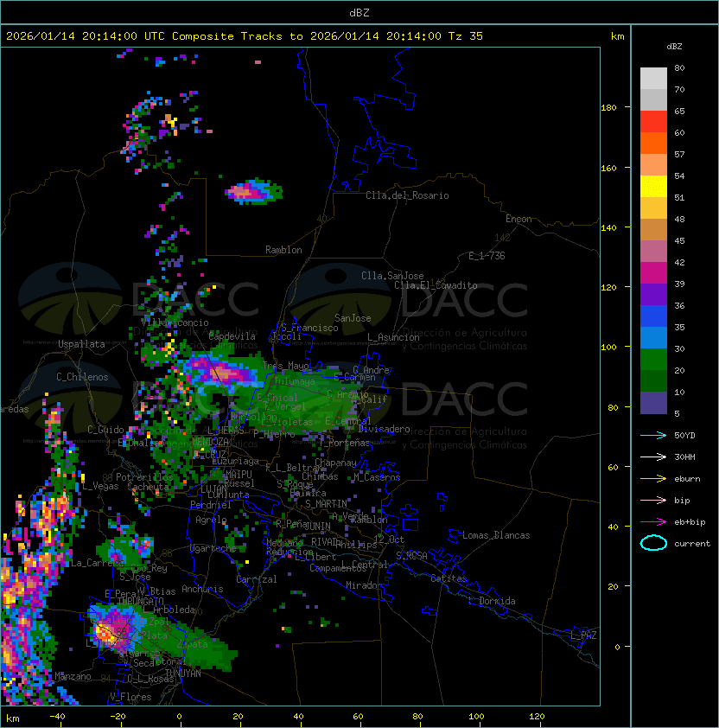Click the 'Anchoris' map label

click(x=202, y=589)
